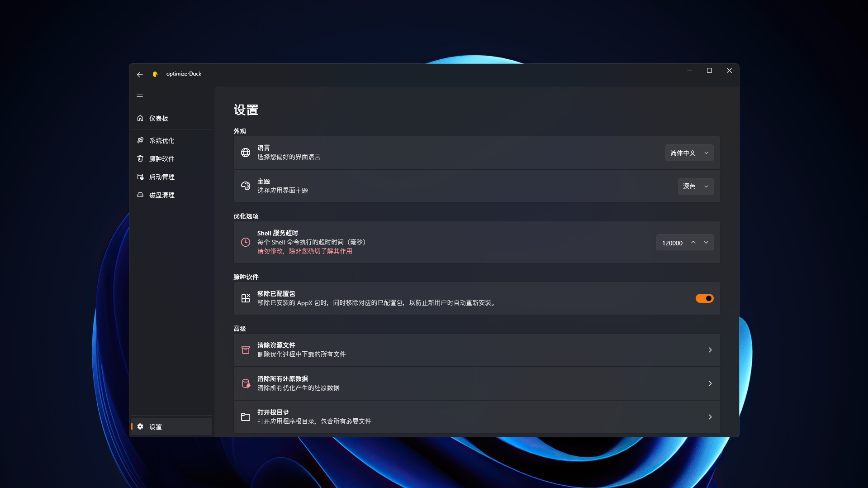
Task: Increase Shell timeout with the up stepper
Action: tap(693, 242)
